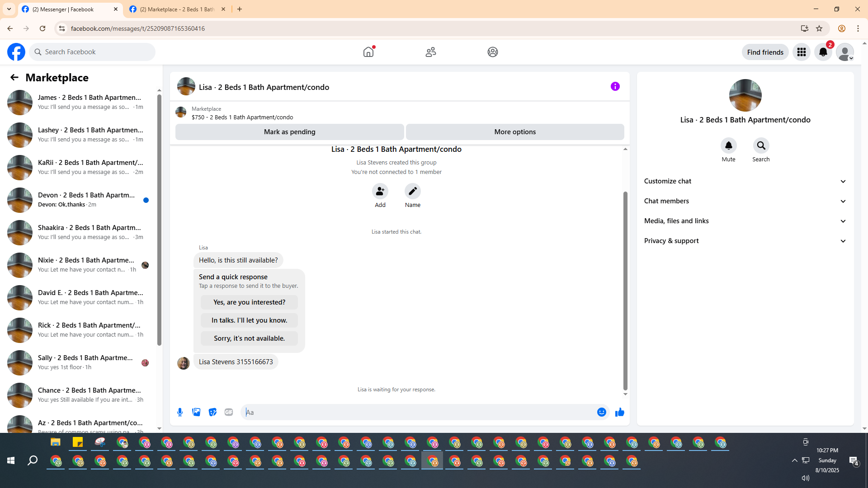Click the Add member icon
The width and height of the screenshot is (868, 488).
tap(380, 191)
